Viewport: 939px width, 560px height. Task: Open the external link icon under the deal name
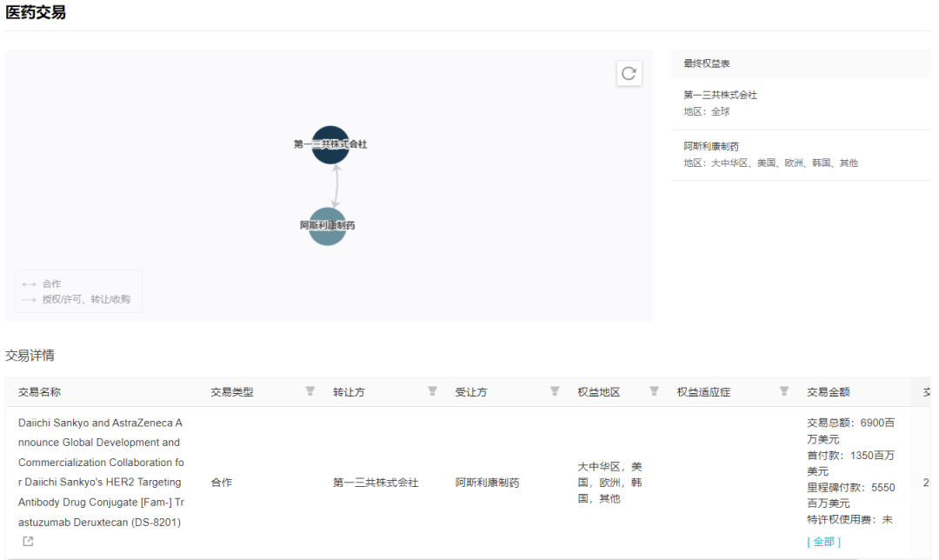point(28,542)
